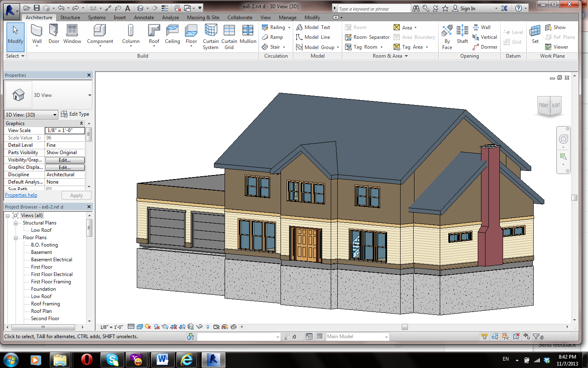Open the Massing & Site tab
Screen dimensions: 588x368
click(203, 18)
